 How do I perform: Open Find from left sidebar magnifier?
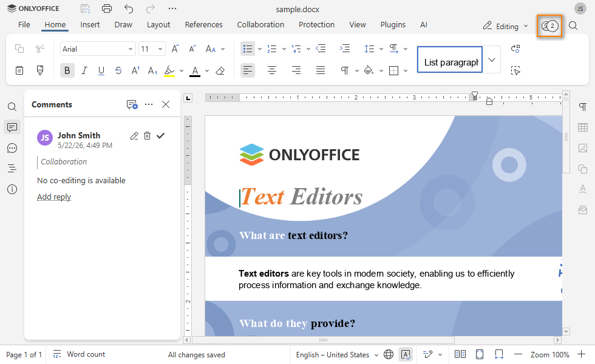12,107
